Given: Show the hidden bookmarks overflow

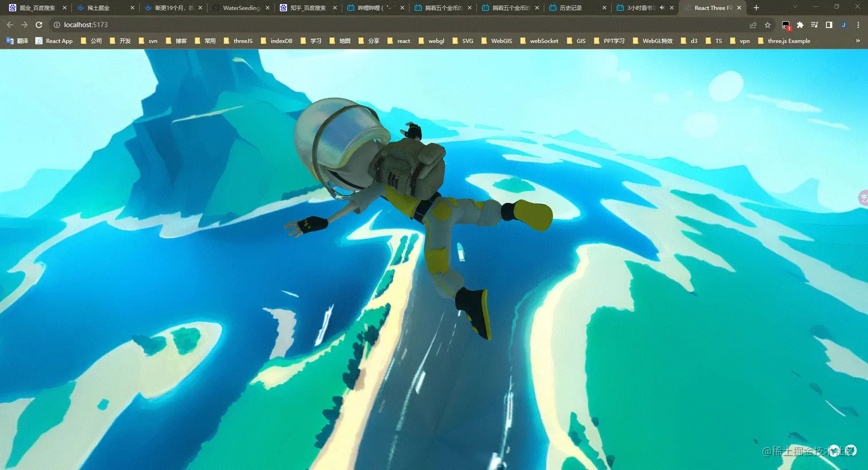Looking at the screenshot, I should [858, 41].
